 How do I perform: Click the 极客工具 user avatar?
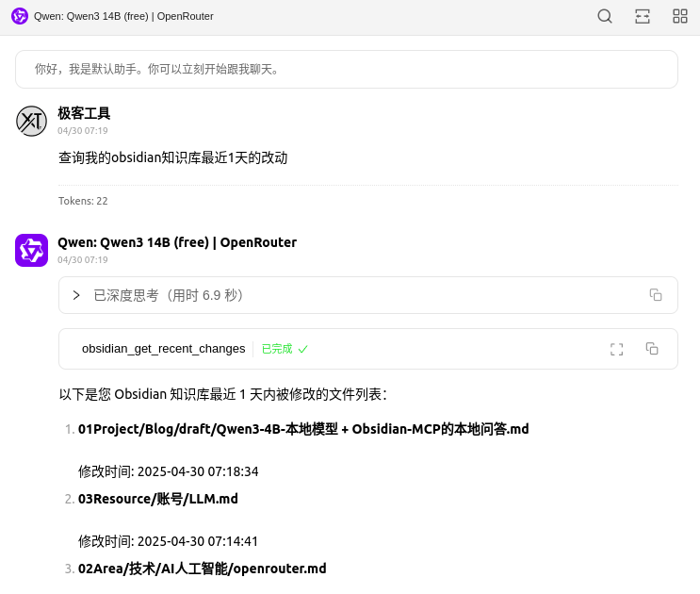point(32,122)
